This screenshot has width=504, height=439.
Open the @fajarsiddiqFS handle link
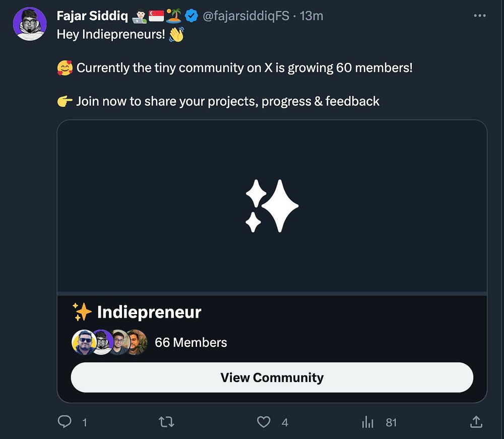point(246,16)
